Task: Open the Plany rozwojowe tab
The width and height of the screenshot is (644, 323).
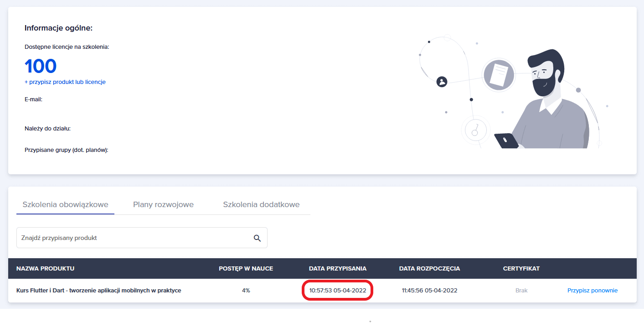Action: pos(163,204)
